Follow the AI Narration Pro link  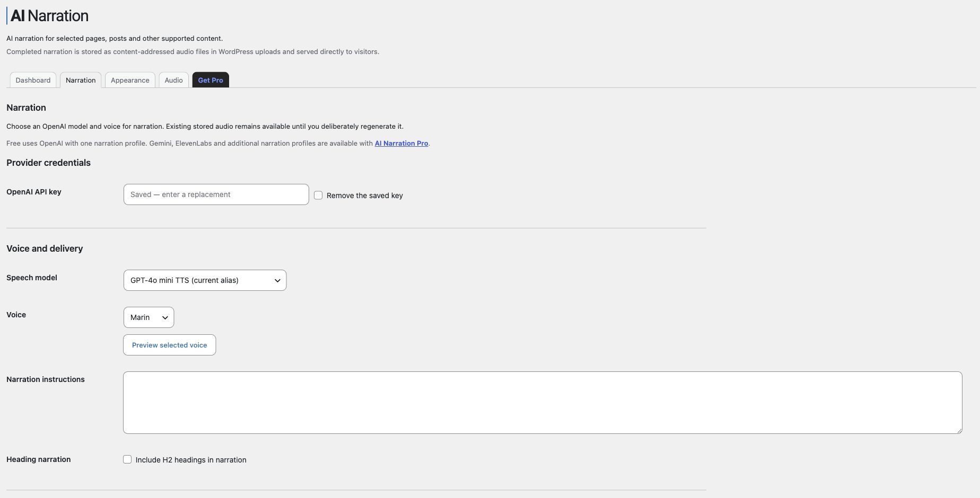401,144
